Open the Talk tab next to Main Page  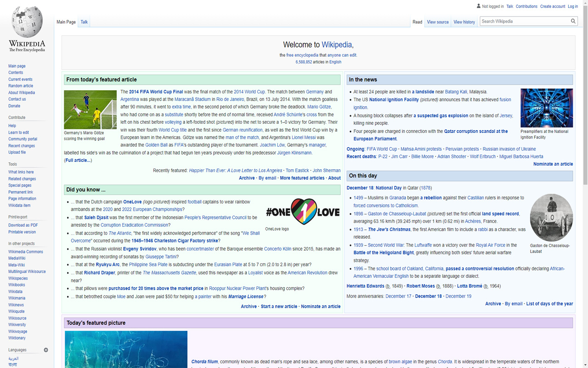point(84,22)
